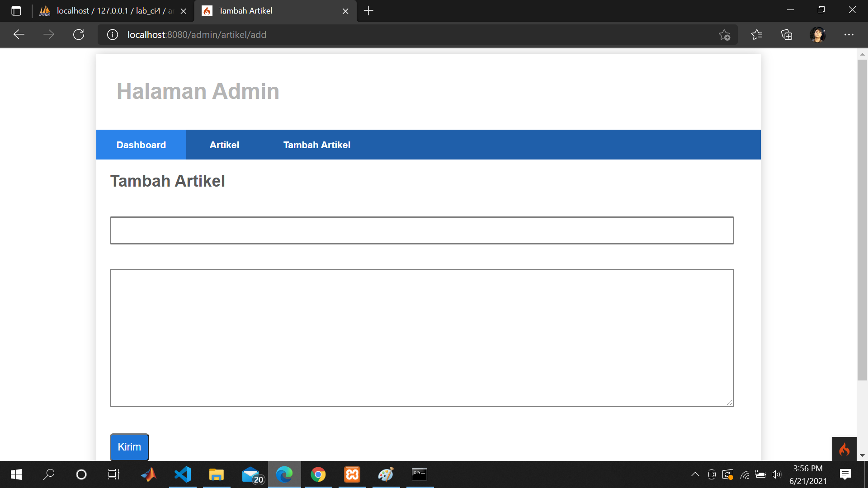The height and width of the screenshot is (488, 868).
Task: Open the Paint app on the taskbar
Action: click(386, 474)
